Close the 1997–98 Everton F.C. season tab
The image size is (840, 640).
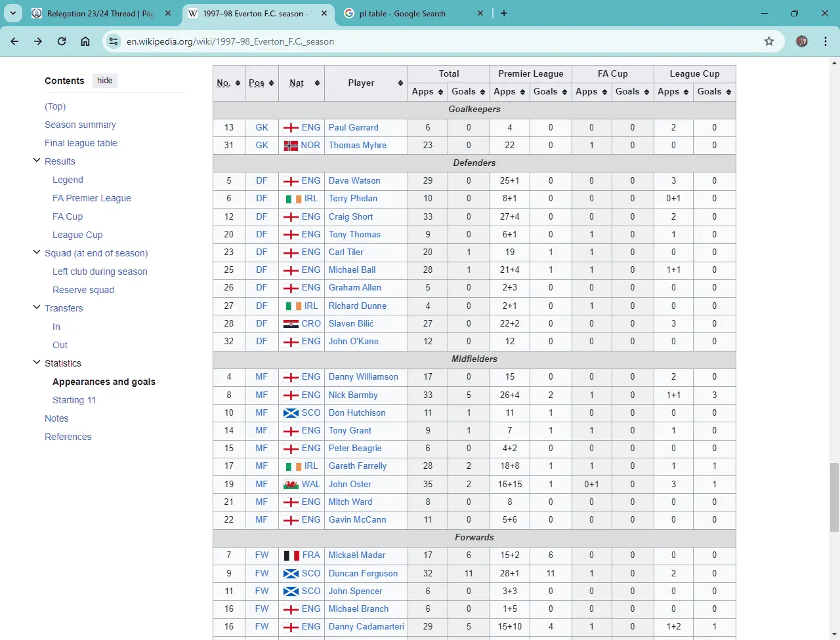coord(324,13)
